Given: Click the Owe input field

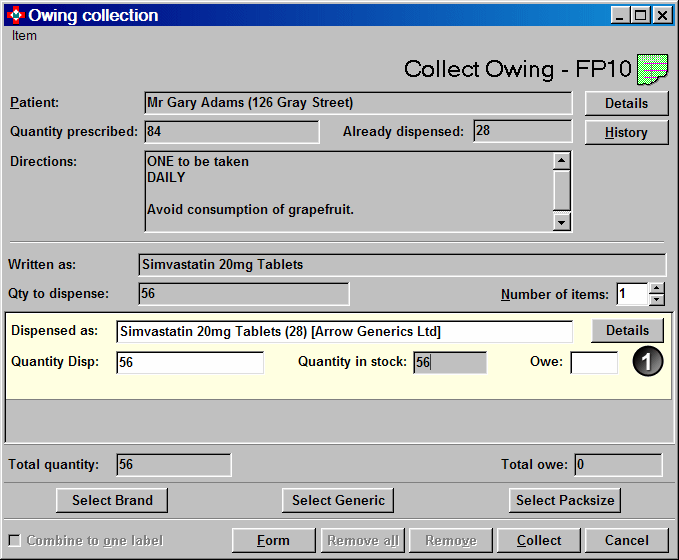Looking at the screenshot, I should [594, 363].
